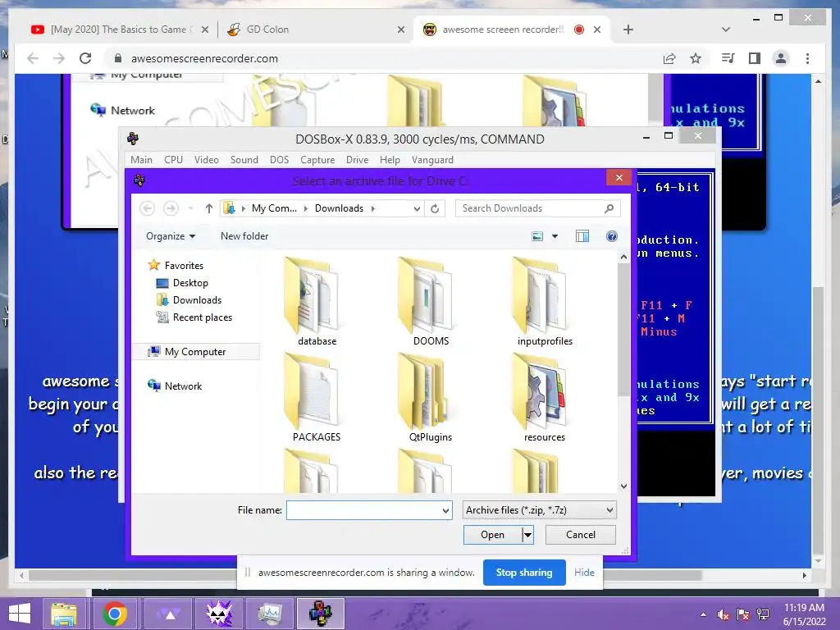Open the QtPlugins folder
840x630 pixels.
click(430, 398)
